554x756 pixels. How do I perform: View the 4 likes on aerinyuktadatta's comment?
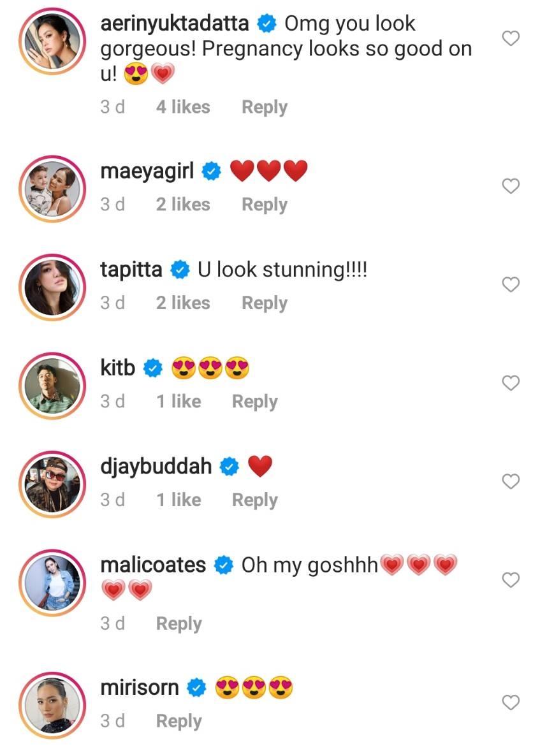pos(183,107)
